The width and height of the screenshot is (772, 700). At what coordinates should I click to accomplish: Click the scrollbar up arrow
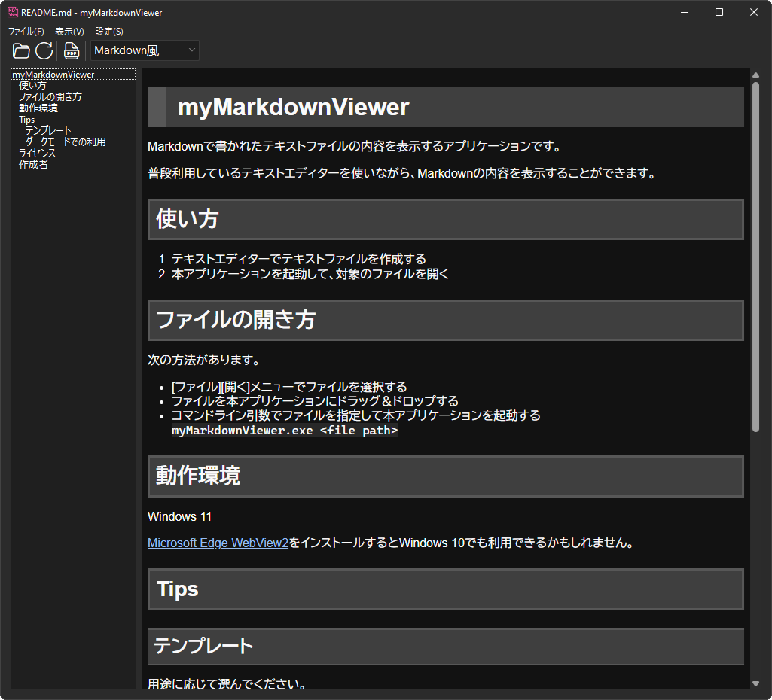[x=755, y=75]
